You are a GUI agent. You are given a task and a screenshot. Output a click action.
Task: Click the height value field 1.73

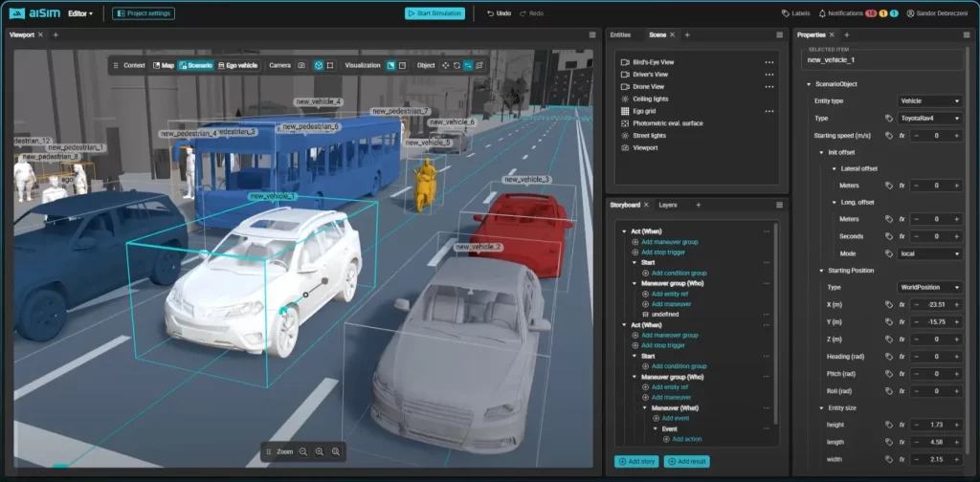coord(936,425)
